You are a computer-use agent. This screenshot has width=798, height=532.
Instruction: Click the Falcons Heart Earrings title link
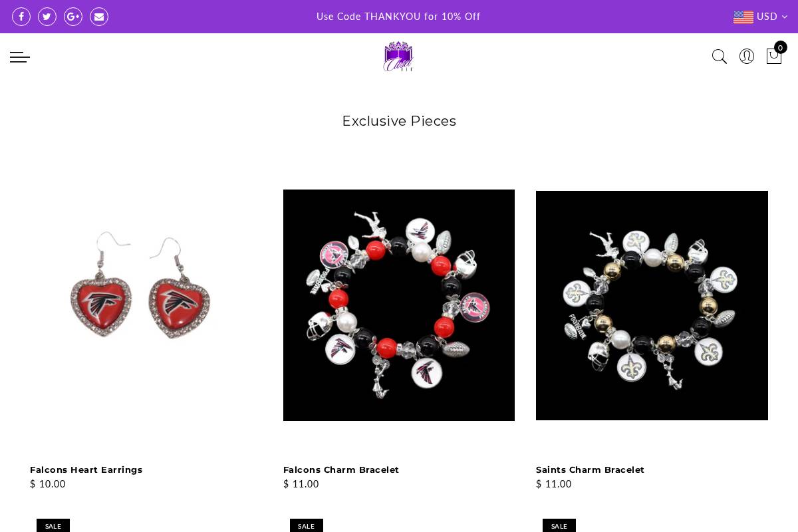tap(86, 469)
